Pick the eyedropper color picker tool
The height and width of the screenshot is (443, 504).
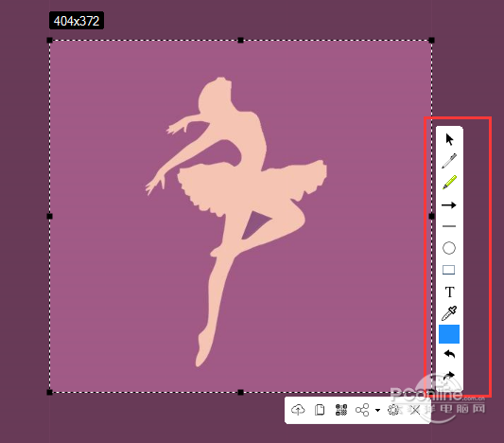(449, 313)
